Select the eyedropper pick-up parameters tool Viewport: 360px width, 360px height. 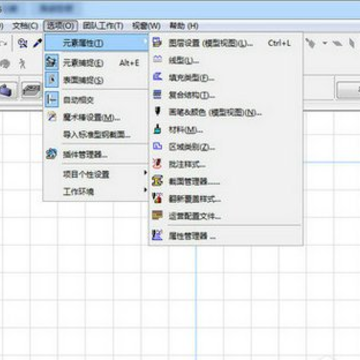[37, 43]
